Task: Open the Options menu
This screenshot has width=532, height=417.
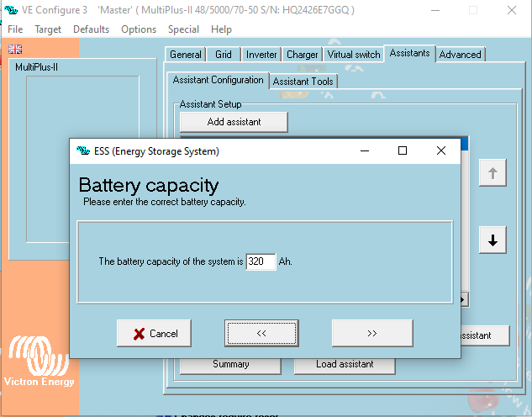Action: pyautogui.click(x=139, y=29)
